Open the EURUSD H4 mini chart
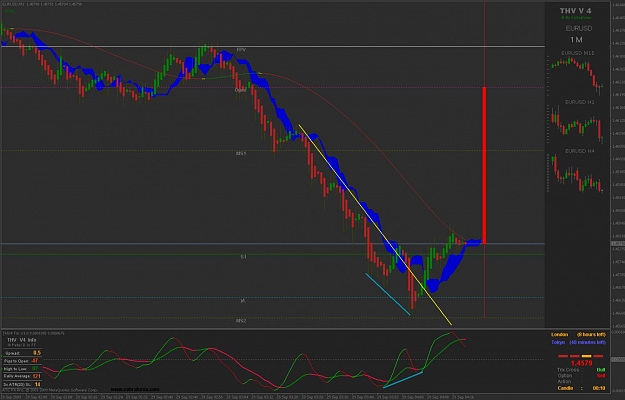The width and height of the screenshot is (625, 400). coord(576,171)
